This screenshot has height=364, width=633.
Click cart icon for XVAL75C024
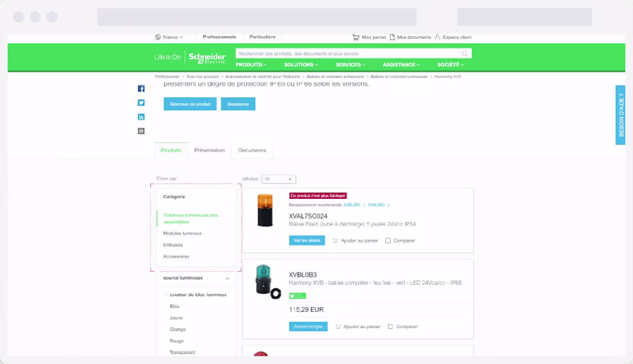tap(335, 241)
